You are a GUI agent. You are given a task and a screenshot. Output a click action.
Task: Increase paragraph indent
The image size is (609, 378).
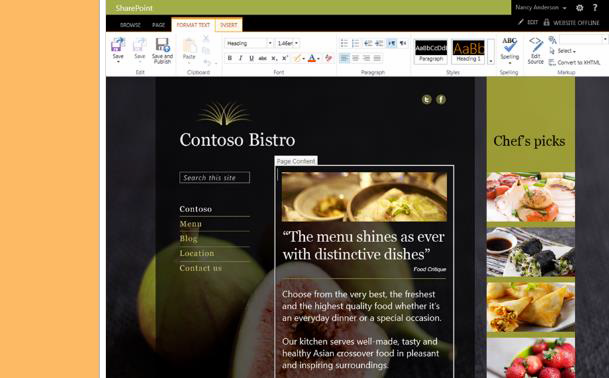379,43
